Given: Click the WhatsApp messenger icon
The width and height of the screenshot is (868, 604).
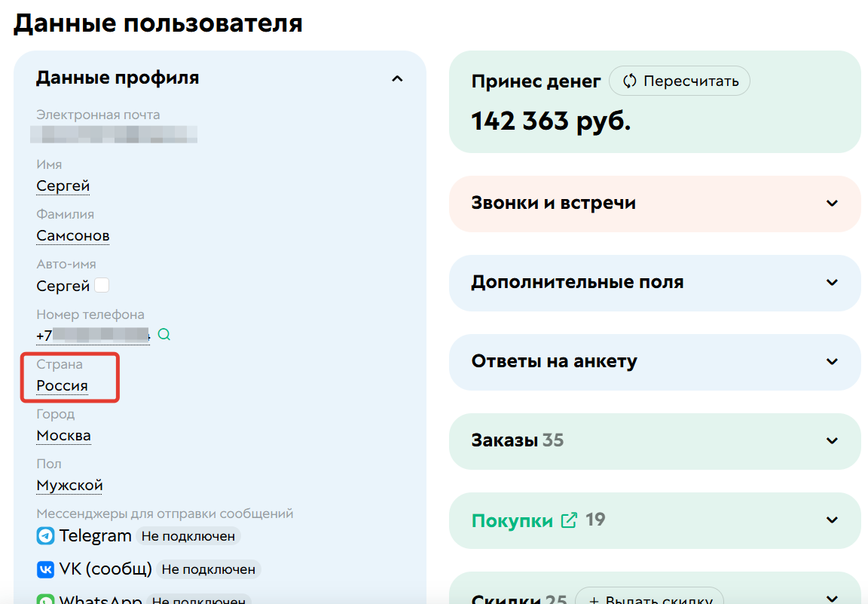Looking at the screenshot, I should click(44, 600).
